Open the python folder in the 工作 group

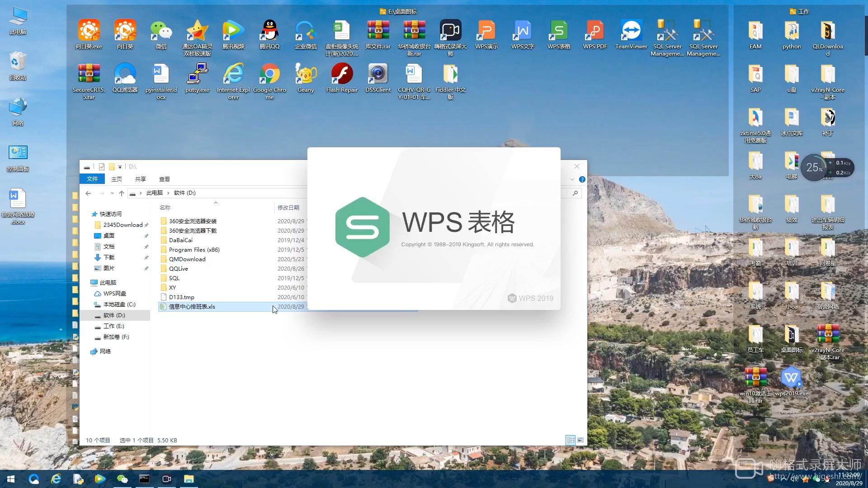tap(792, 35)
